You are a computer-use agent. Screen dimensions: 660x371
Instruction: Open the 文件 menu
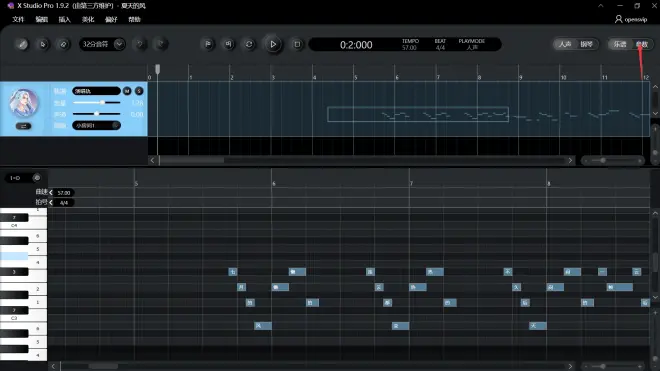[18, 19]
